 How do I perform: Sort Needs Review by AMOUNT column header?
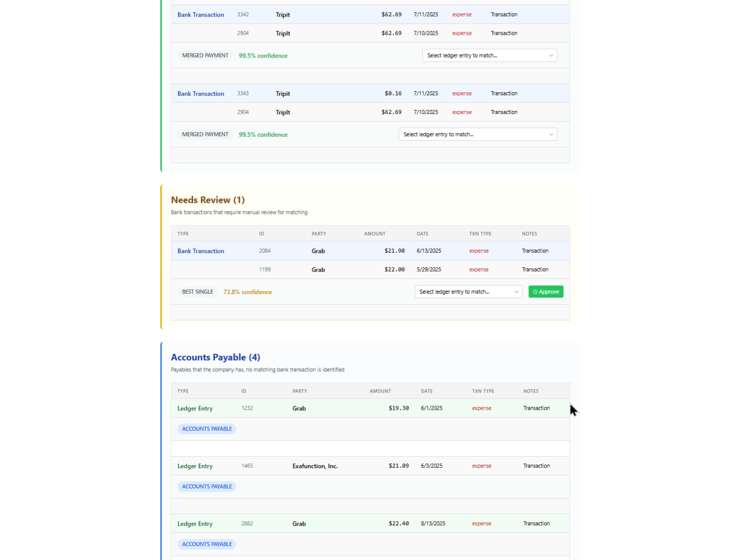(374, 234)
